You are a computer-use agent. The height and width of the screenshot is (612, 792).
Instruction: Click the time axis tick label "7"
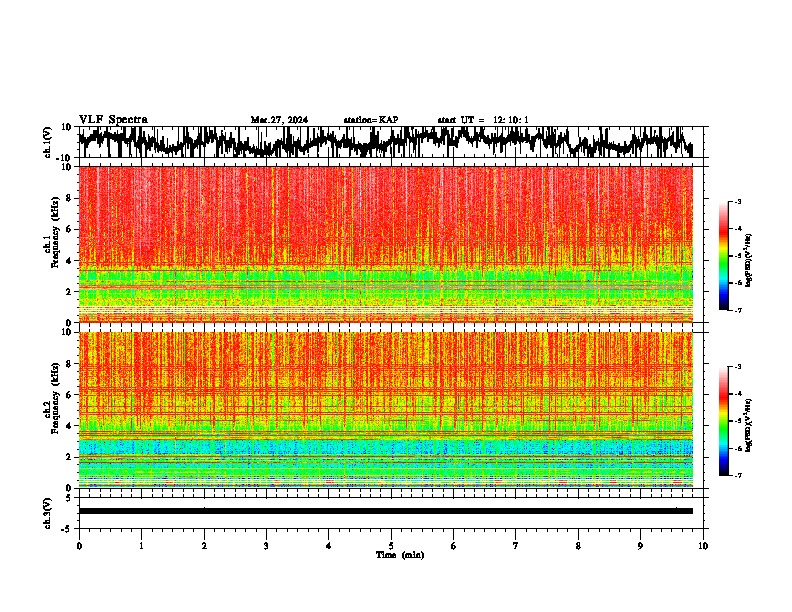tap(516, 546)
